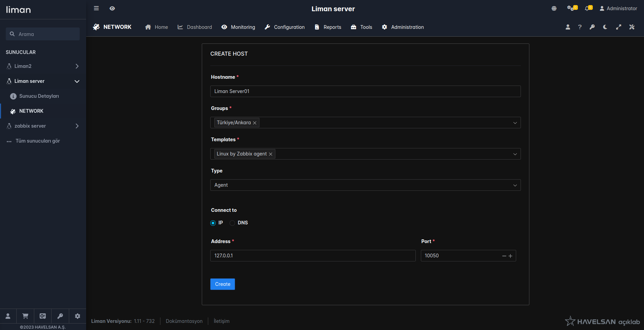Click the Create button
This screenshot has width=644, height=330.
(222, 284)
